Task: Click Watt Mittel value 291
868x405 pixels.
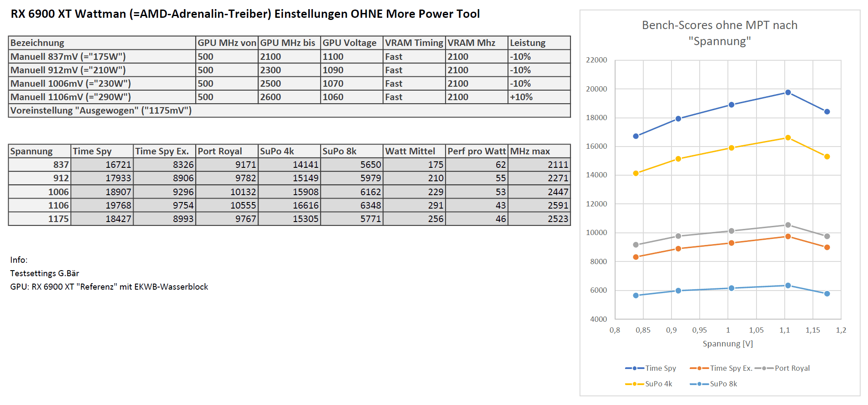Action: coord(414,205)
